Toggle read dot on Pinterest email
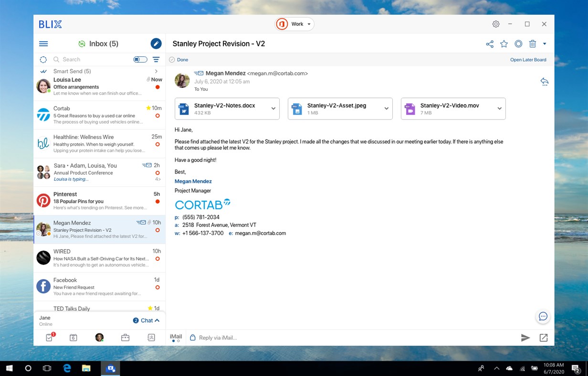 tap(157, 202)
